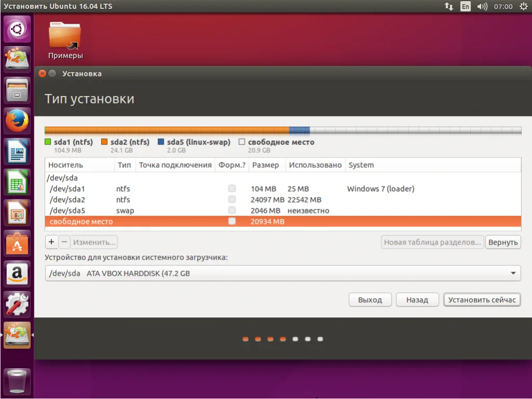The height and width of the screenshot is (399, 532).
Task: Click Установить сейчас button
Action: point(482,300)
